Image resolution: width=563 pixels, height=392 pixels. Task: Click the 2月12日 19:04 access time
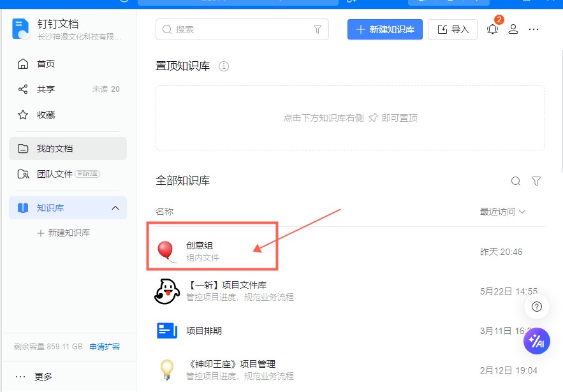pos(509,370)
